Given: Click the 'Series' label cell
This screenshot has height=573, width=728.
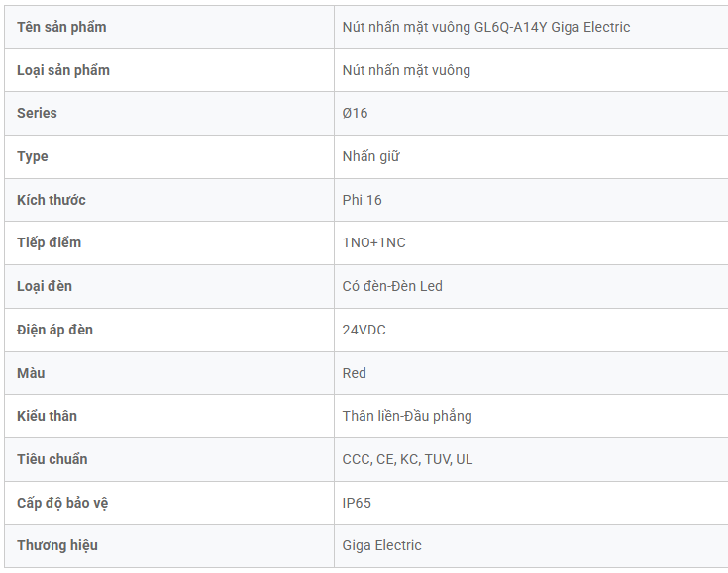Looking at the screenshot, I should [38, 113].
